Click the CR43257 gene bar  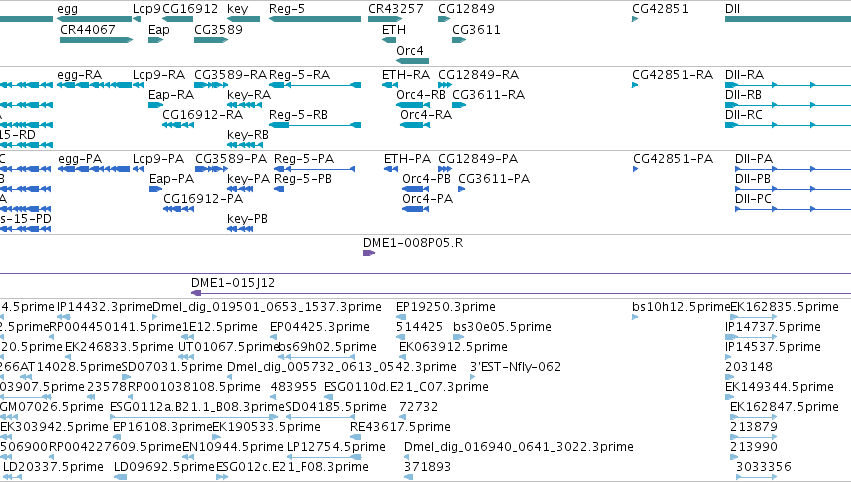coord(385,19)
